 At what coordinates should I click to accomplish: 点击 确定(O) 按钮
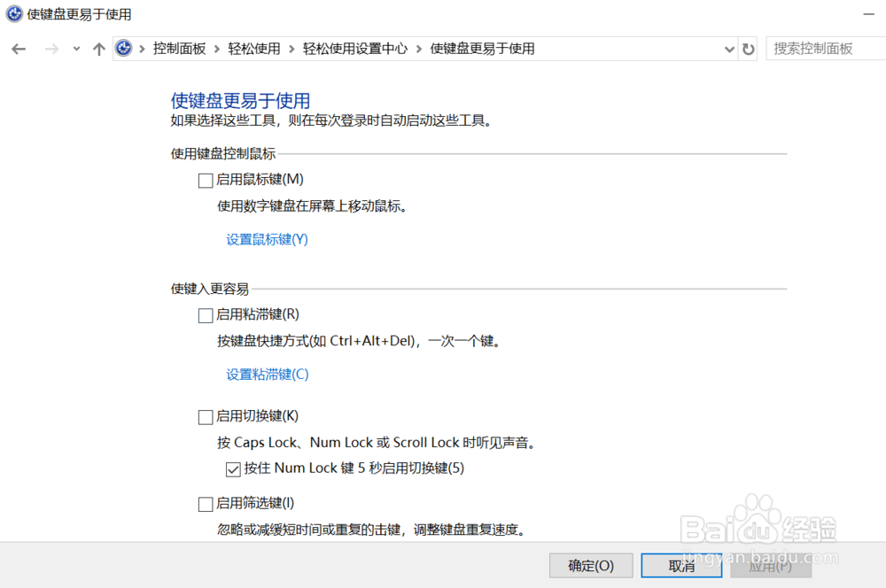point(591,566)
